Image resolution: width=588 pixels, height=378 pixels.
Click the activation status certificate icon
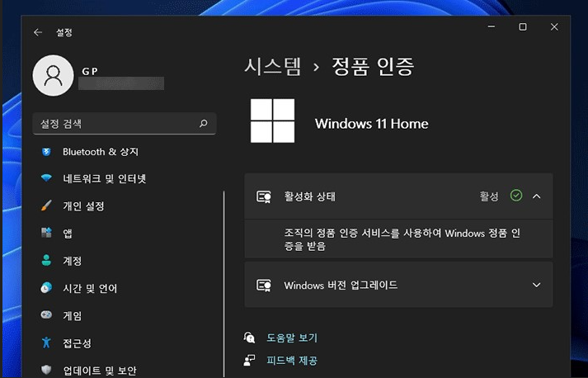[264, 196]
